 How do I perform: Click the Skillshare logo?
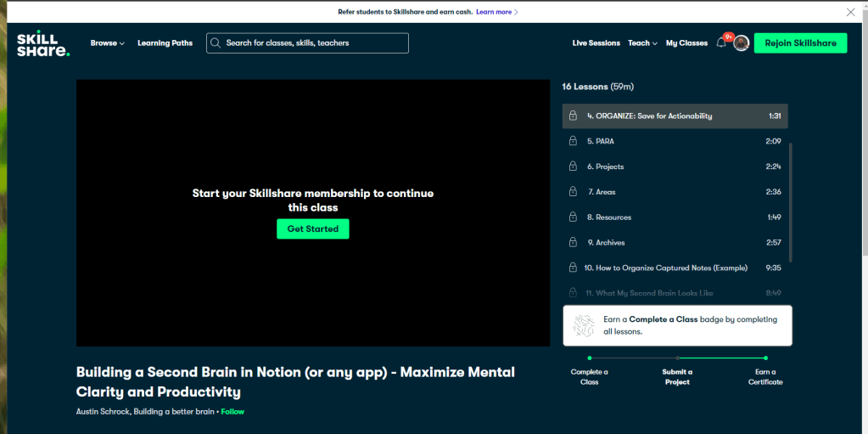coord(43,43)
